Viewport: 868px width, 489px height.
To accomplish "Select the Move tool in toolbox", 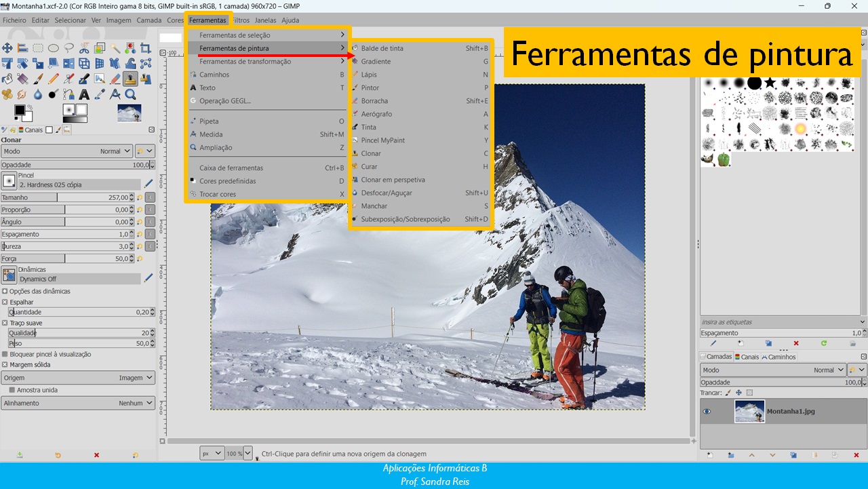I will tap(7, 47).
